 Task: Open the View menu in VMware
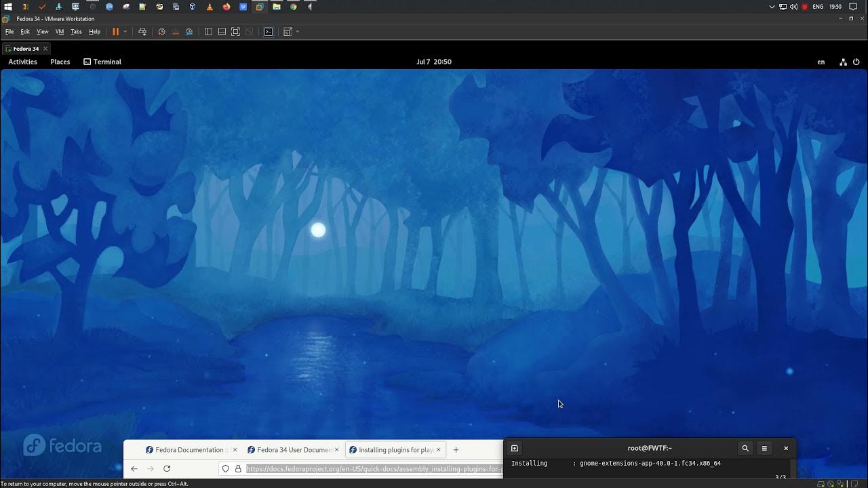pos(42,32)
